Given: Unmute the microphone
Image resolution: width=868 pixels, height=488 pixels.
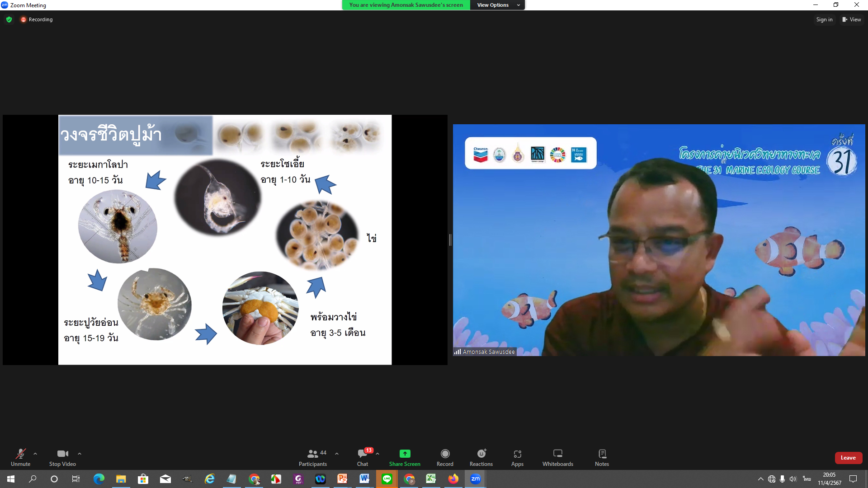Looking at the screenshot, I should [x=20, y=454].
